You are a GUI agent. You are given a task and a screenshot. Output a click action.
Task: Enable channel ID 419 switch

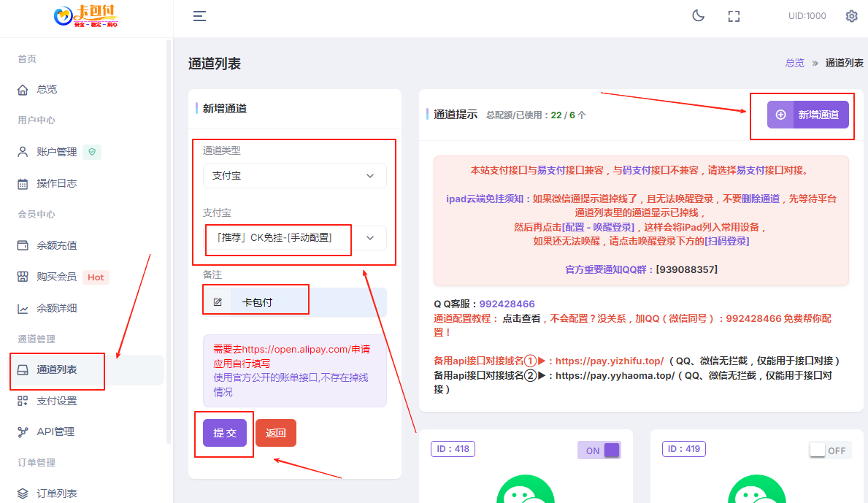tap(829, 450)
